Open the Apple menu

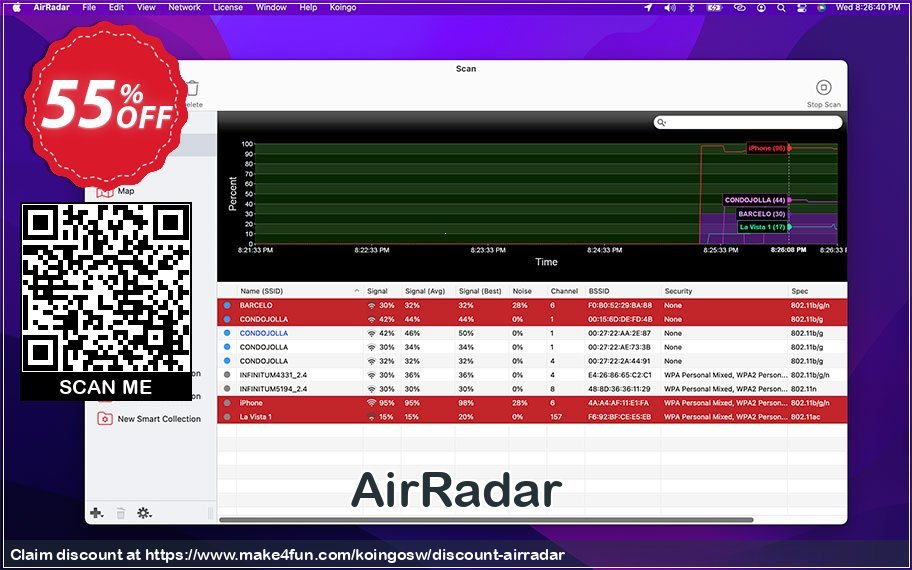(16, 8)
